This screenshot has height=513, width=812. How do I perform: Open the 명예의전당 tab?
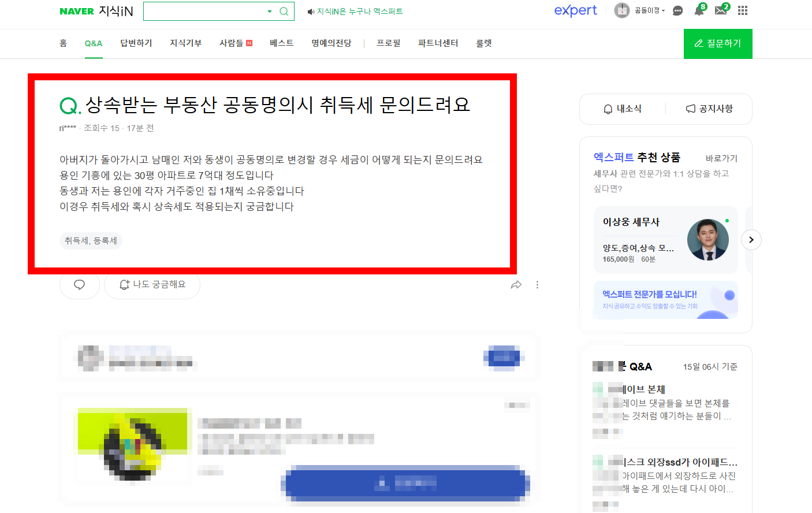click(331, 43)
